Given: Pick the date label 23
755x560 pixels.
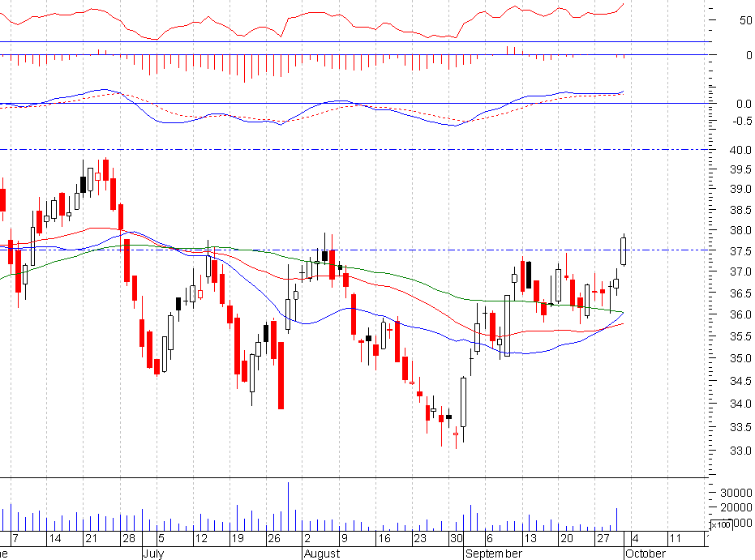Looking at the screenshot, I should [x=420, y=538].
